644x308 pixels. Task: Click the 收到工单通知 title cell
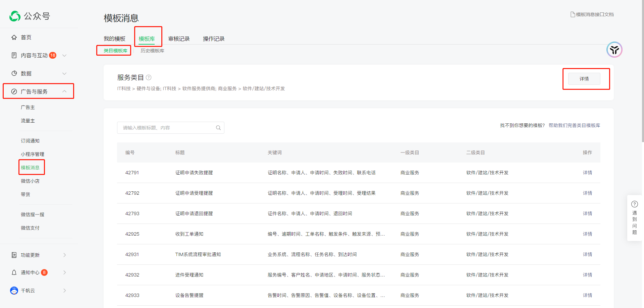click(x=189, y=234)
